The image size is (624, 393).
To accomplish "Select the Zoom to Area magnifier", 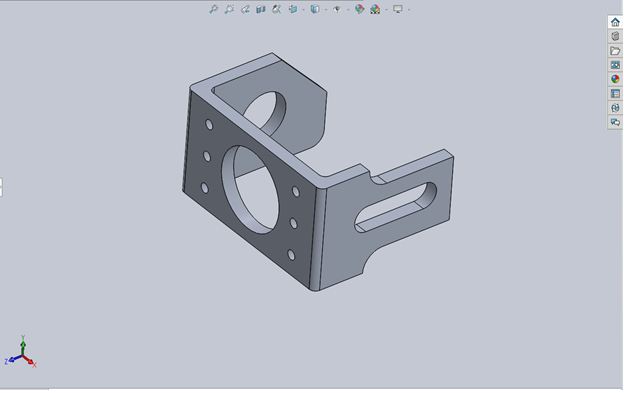I will pos(229,9).
